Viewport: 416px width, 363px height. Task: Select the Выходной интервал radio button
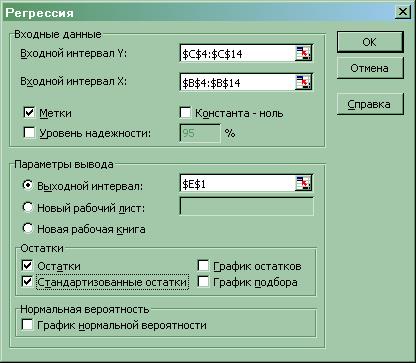click(28, 185)
